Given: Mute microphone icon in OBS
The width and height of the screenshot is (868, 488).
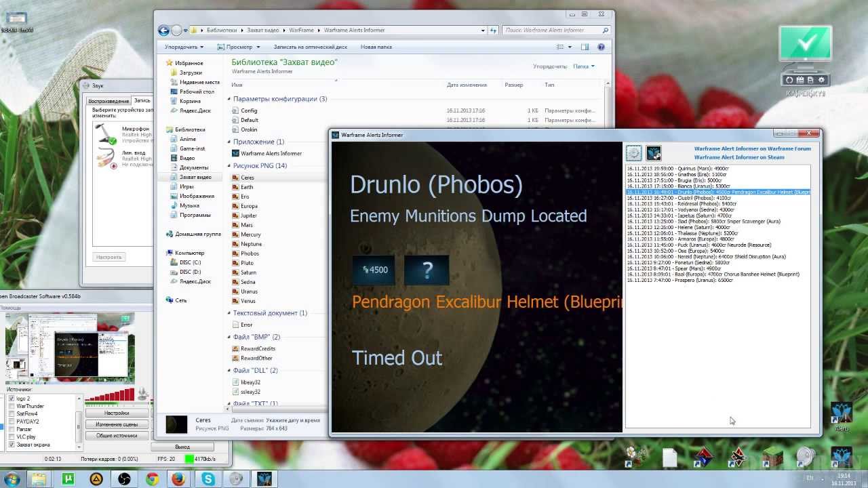Looking at the screenshot, I should [143, 393].
